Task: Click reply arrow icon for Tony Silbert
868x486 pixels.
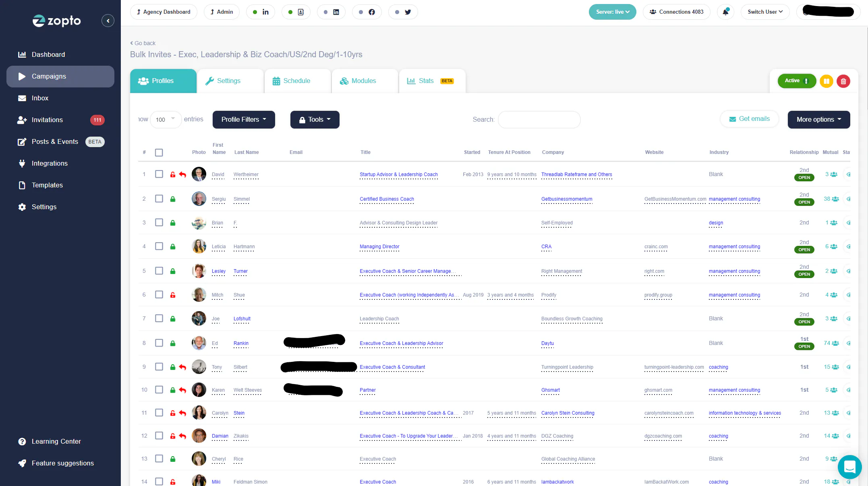Action: (182, 367)
